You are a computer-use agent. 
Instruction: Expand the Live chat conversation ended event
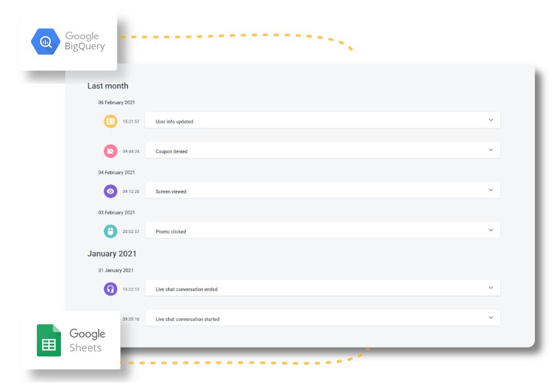492,287
